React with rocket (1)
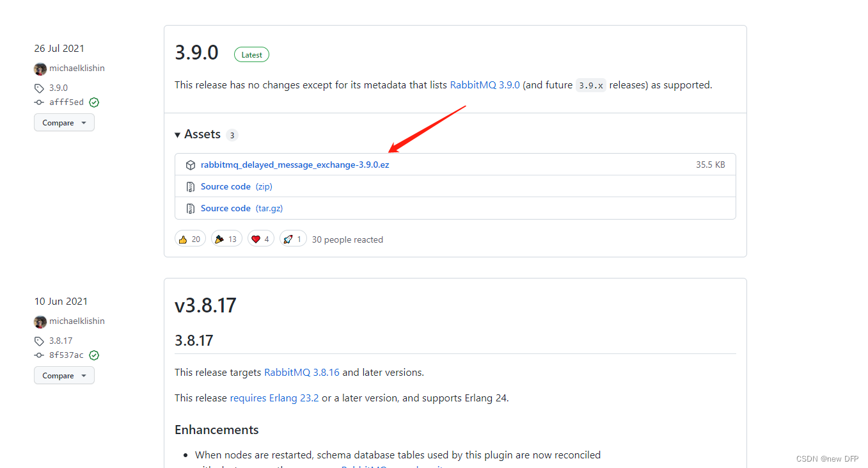This screenshot has height=468, width=868. (293, 239)
